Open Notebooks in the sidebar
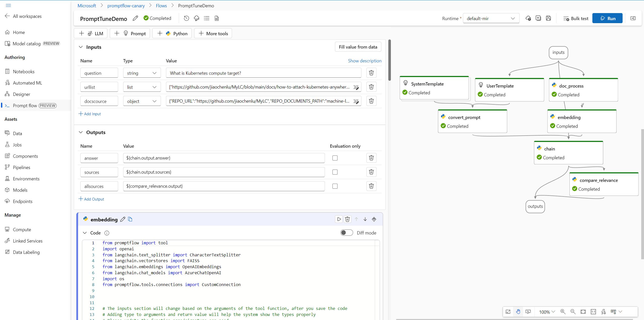This screenshot has height=320, width=644. coord(24,71)
